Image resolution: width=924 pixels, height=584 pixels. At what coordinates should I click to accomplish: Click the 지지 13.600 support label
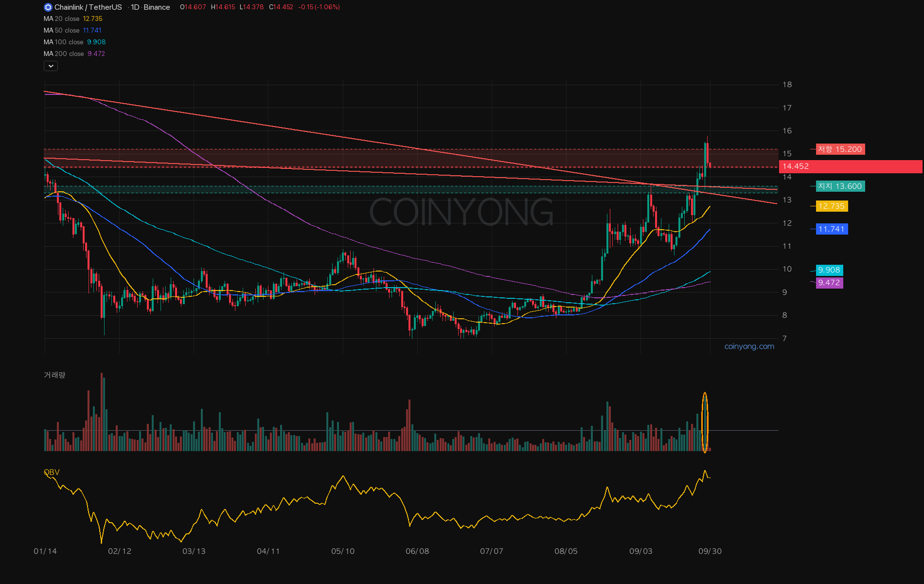[840, 186]
